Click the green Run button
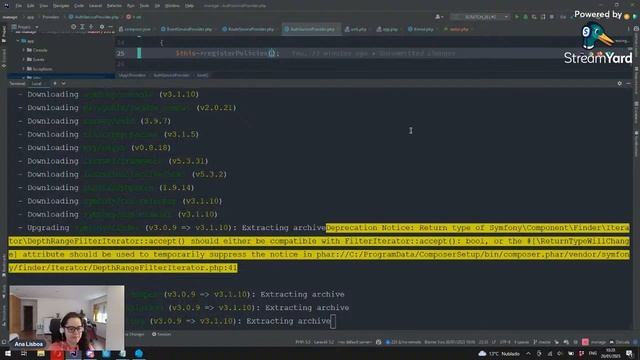640x360 pixels. point(517,17)
